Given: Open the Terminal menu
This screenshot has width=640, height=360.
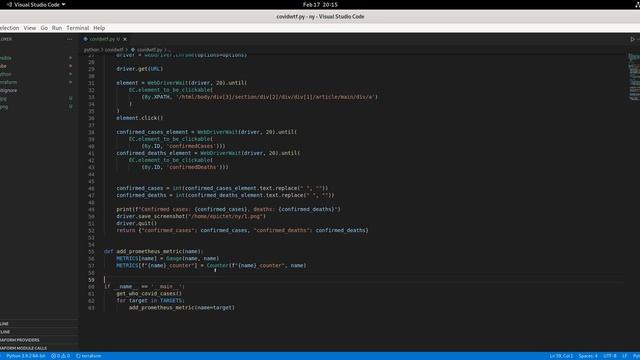Looking at the screenshot, I should [x=78, y=28].
